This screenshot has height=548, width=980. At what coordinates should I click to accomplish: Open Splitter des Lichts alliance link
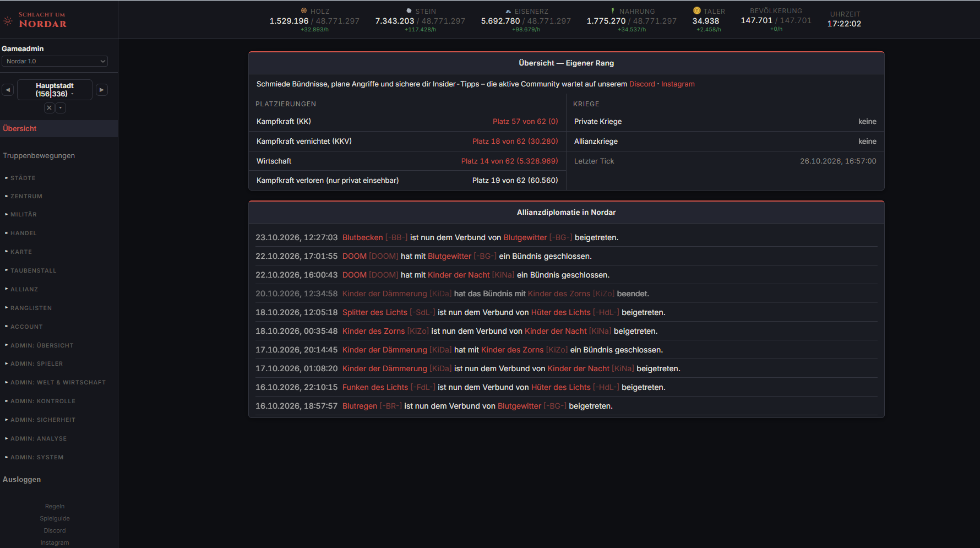pyautogui.click(x=389, y=312)
